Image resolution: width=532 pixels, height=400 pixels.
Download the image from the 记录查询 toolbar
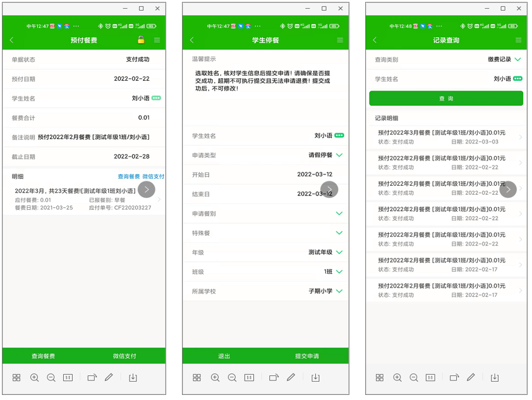495,378
